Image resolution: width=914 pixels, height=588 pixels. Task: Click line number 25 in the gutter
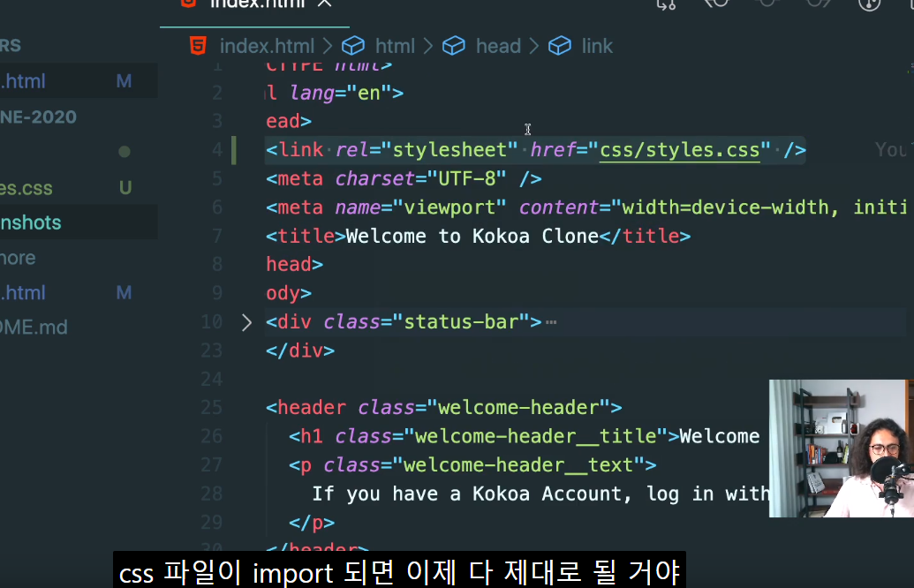212,408
